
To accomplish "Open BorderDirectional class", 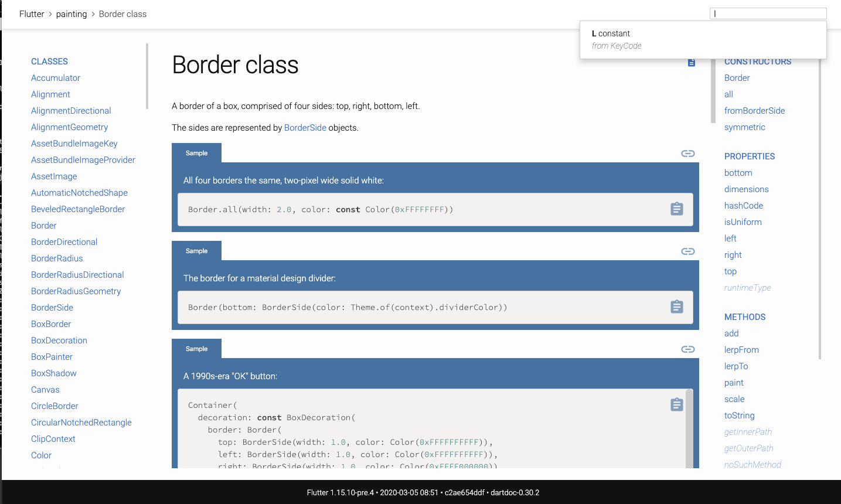I will click(64, 242).
